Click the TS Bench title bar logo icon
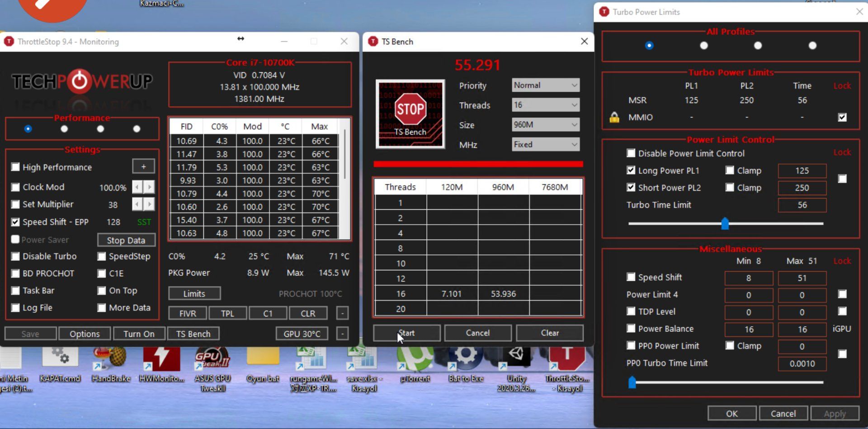This screenshot has width=868, height=429. pyautogui.click(x=373, y=42)
